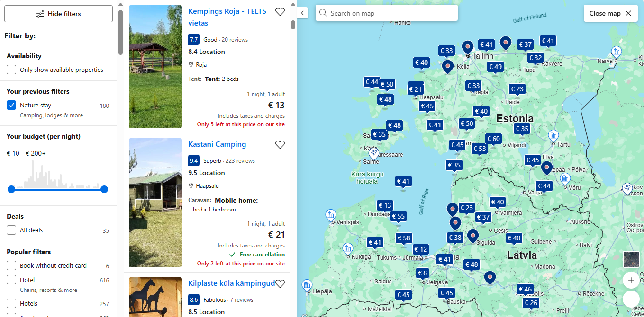Toggle the Hotel chains, resorts filter checkbox
This screenshot has height=317, width=644.
[x=11, y=280]
